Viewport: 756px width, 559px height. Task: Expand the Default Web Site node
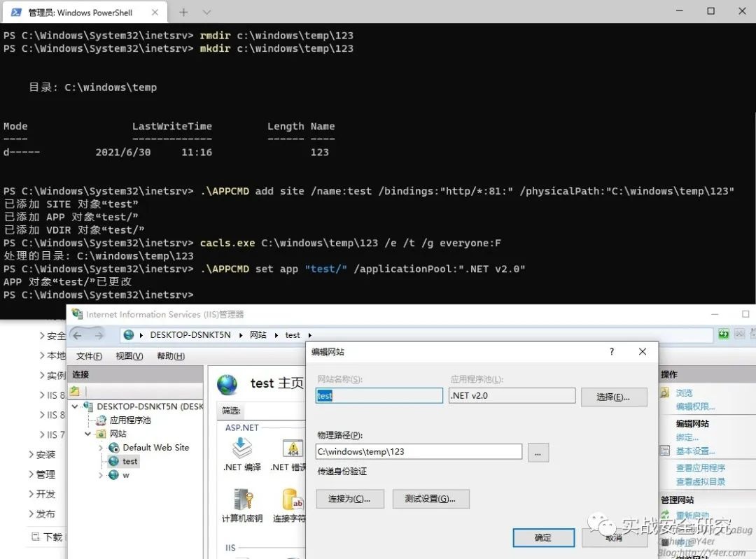101,448
